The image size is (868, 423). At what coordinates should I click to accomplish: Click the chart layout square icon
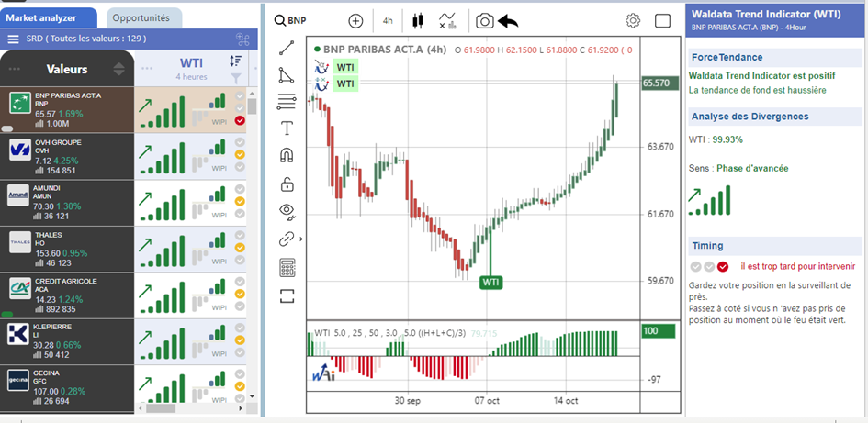tap(662, 21)
